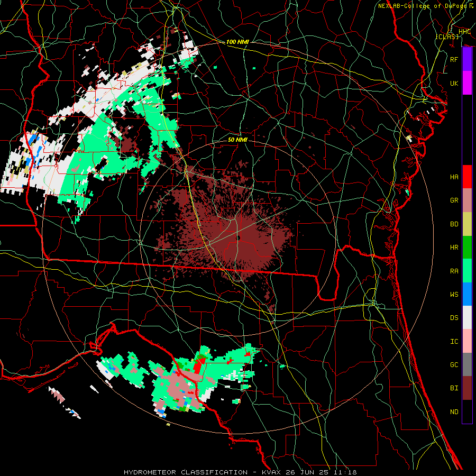
Task: Click the HYDROMETEOR CLASSIFICATION title text
Action: point(186,472)
